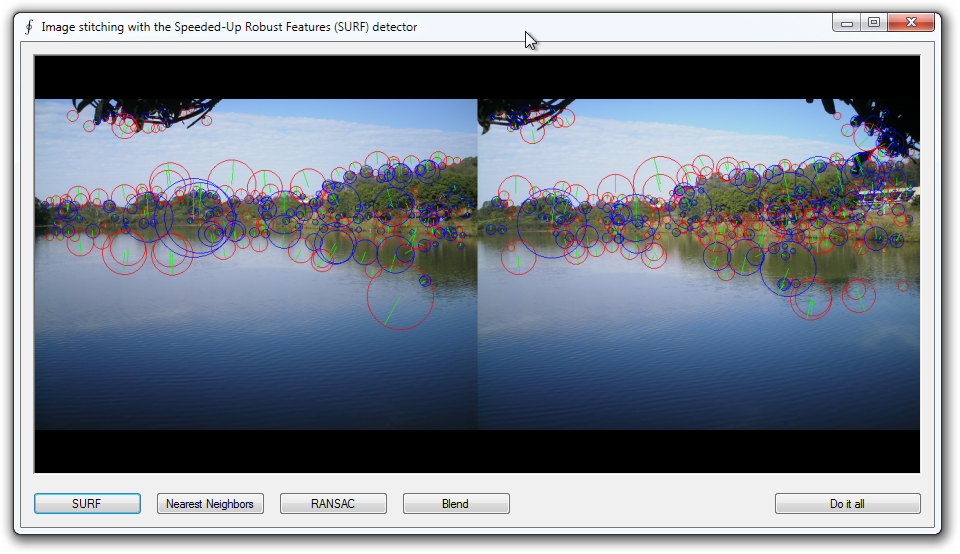Minimize the image stitching window
The height and width of the screenshot is (554, 960).
click(848, 22)
